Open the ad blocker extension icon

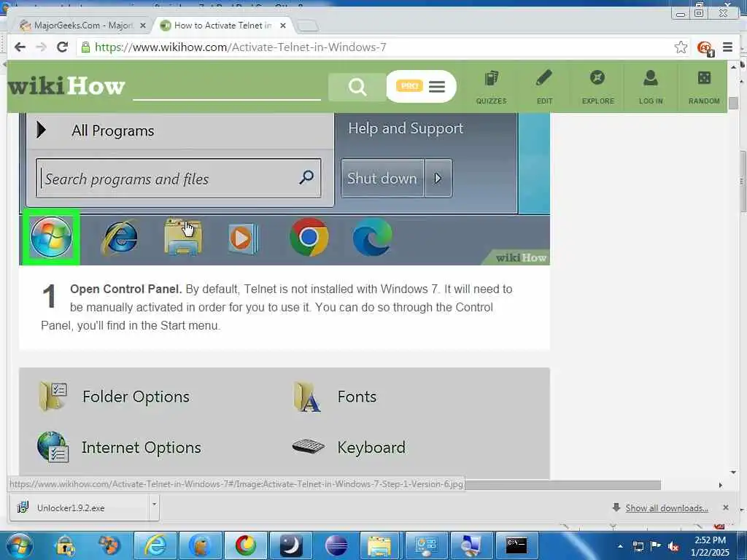click(x=705, y=47)
